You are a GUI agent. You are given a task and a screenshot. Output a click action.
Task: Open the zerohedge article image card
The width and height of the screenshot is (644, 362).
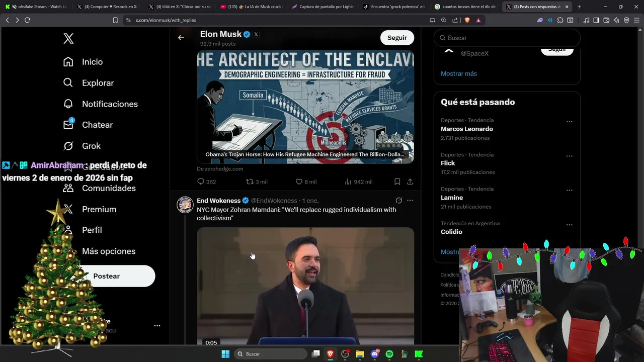(x=305, y=107)
